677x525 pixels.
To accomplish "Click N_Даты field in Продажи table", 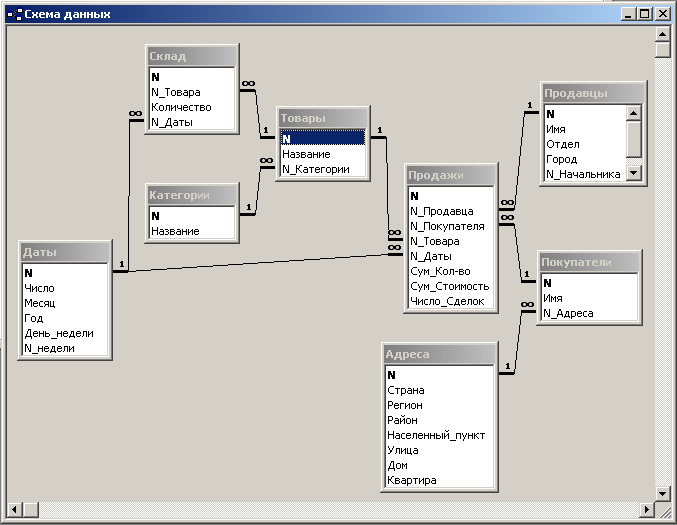I will click(x=451, y=256).
